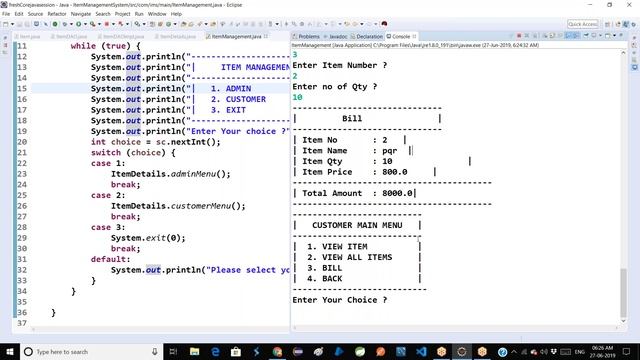Open the Project menu
The image size is (640, 360).
pyautogui.click(x=122, y=14)
